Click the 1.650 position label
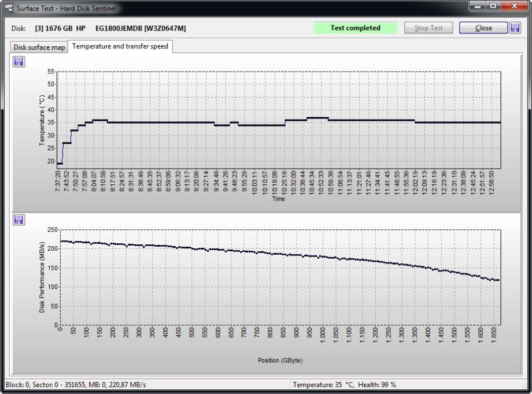 point(494,334)
